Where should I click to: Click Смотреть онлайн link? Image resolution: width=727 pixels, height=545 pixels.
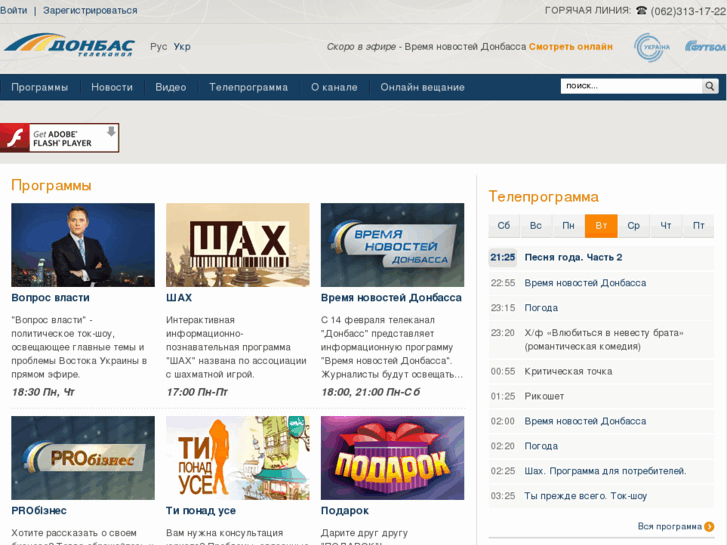pos(571,46)
